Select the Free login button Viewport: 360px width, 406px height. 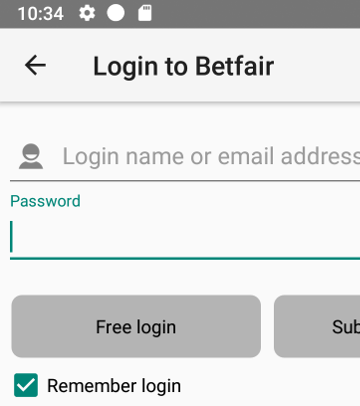(x=136, y=326)
